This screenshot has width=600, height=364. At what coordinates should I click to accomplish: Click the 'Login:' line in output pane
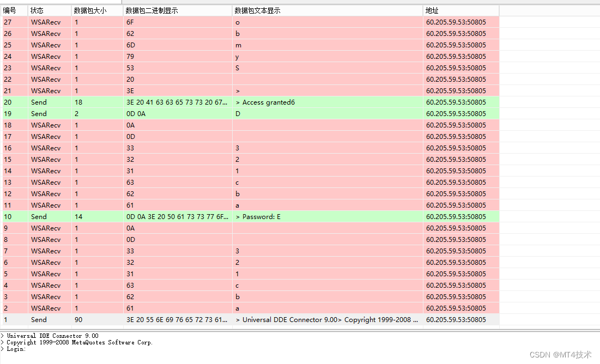pyautogui.click(x=15, y=349)
